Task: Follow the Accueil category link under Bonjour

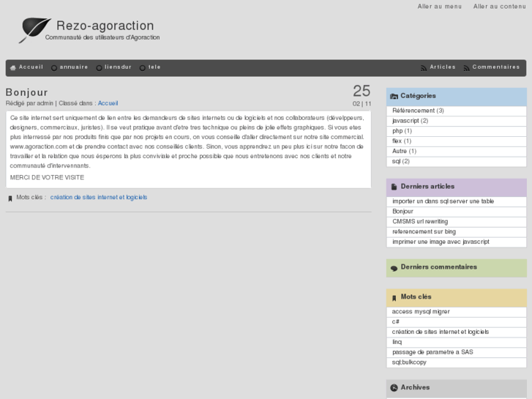Action: click(108, 103)
